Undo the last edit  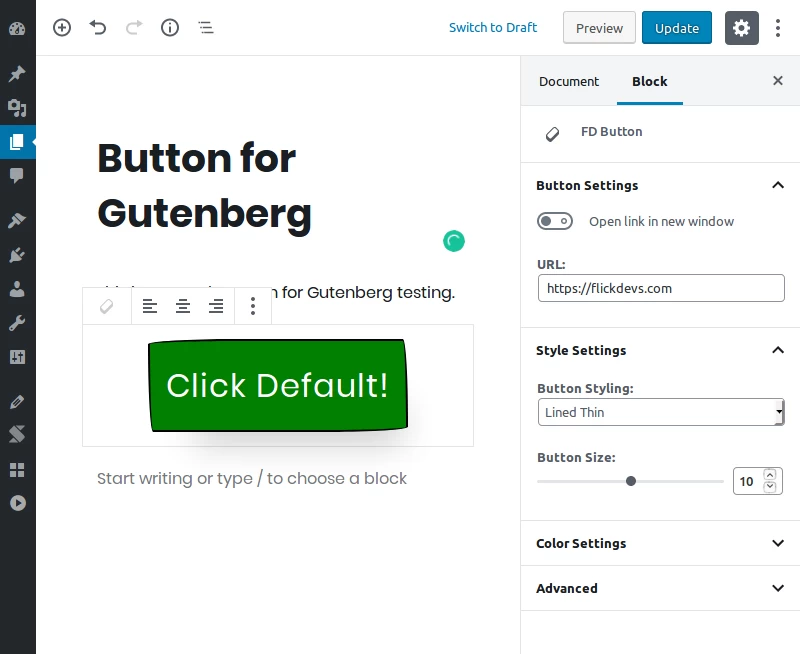coord(98,28)
